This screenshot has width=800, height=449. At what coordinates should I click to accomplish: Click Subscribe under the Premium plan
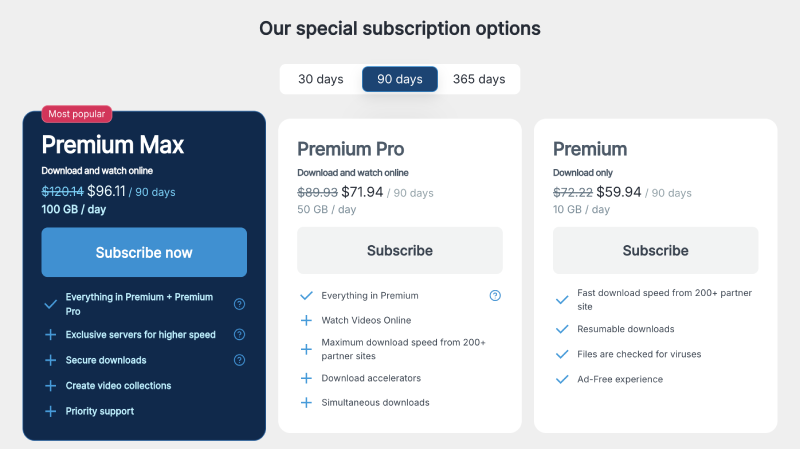click(x=655, y=250)
